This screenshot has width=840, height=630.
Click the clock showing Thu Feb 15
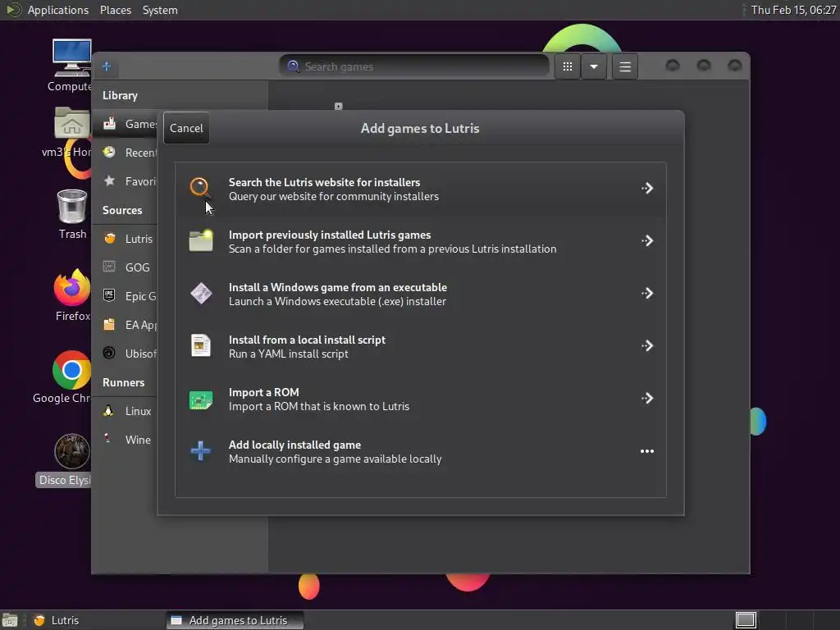coord(793,10)
